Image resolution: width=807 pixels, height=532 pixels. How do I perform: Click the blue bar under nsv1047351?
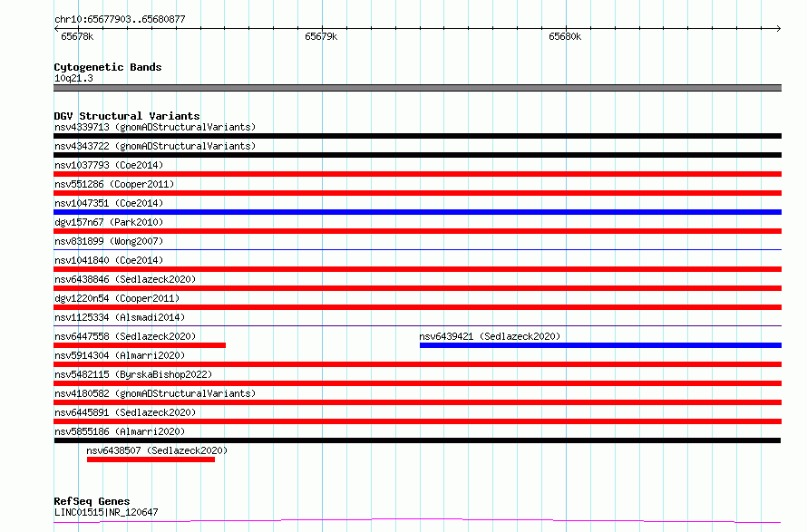417,212
